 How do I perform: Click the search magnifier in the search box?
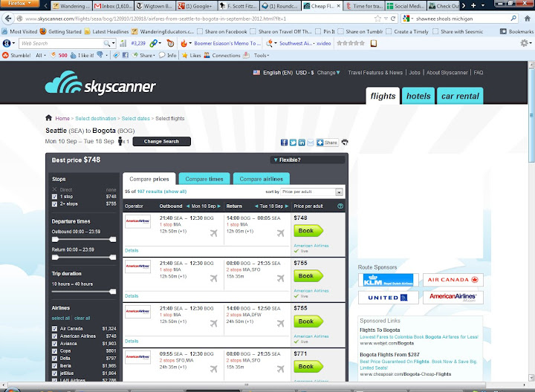(x=513, y=19)
